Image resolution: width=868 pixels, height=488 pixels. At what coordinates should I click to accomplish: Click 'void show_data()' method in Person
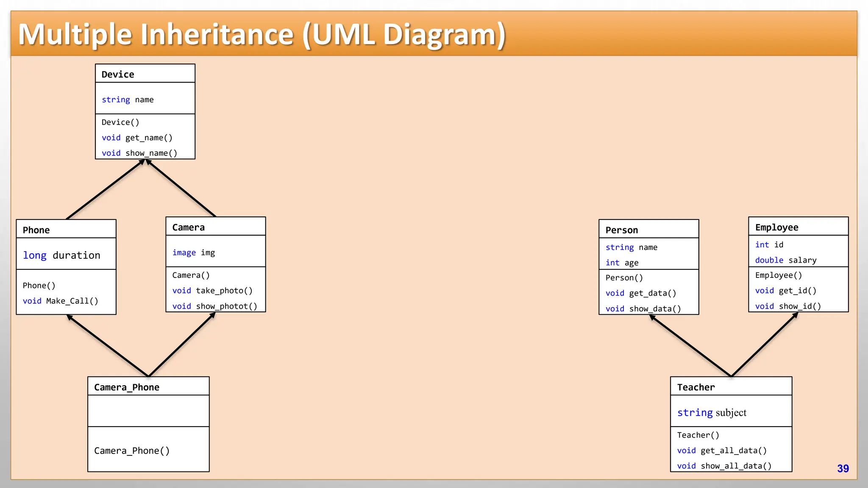643,309
